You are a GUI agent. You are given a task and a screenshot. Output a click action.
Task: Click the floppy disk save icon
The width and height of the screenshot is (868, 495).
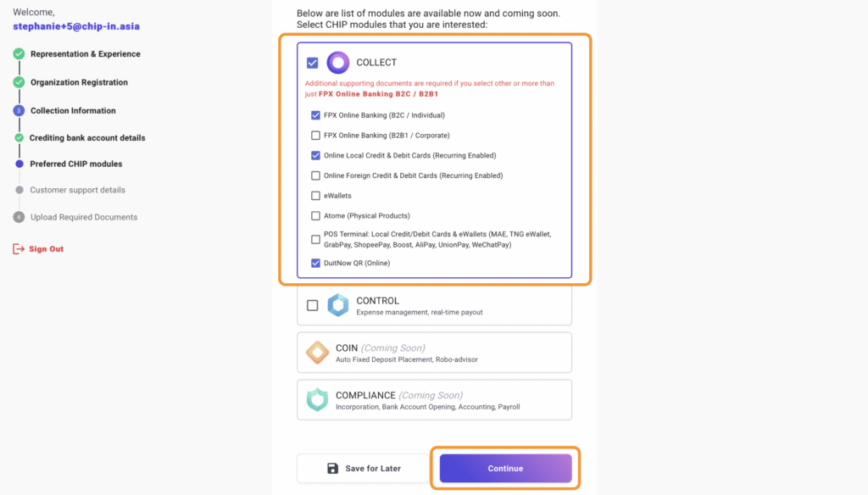click(333, 468)
